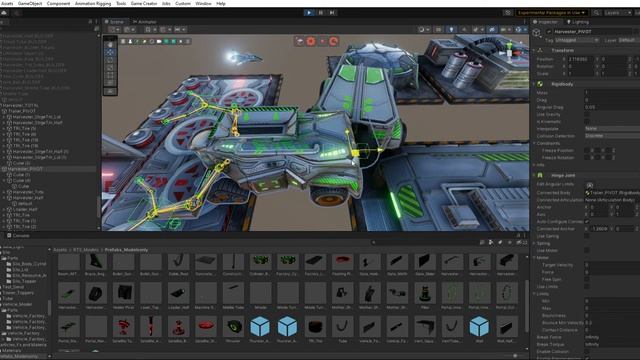Screen dimensions: 640x360
Task: Click the Hinge Joint component icon
Action: click(x=540, y=176)
